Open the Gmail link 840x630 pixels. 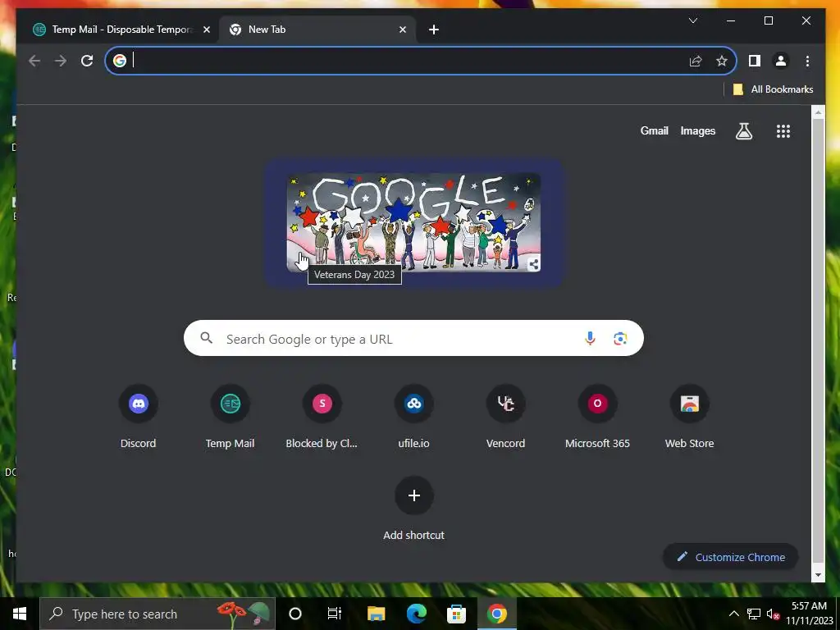[654, 130]
